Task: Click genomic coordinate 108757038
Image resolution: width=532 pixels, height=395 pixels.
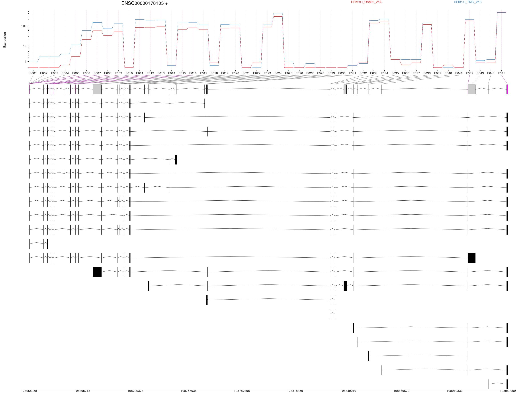Action: pyautogui.click(x=189, y=391)
